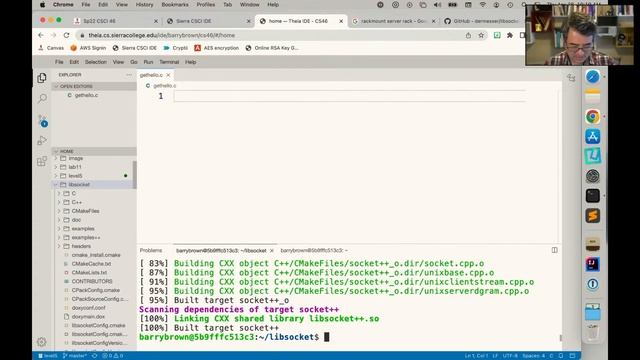Share the page using the share icon
This screenshot has height=360, width=640.
coord(468,36)
